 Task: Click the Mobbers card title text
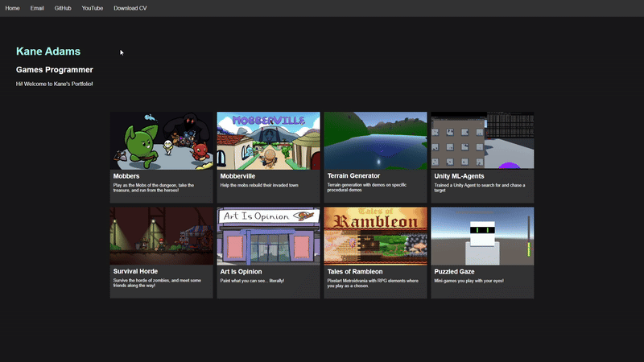click(x=126, y=175)
